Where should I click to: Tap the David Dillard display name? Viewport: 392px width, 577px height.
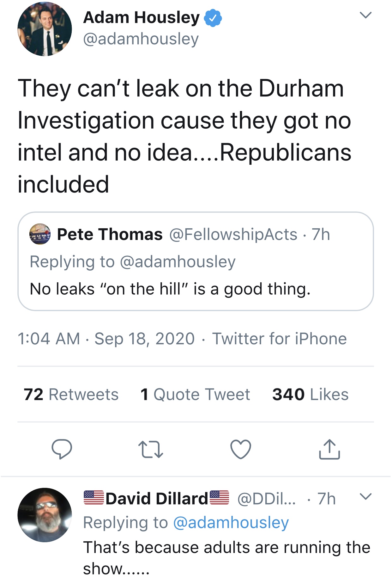click(x=157, y=499)
